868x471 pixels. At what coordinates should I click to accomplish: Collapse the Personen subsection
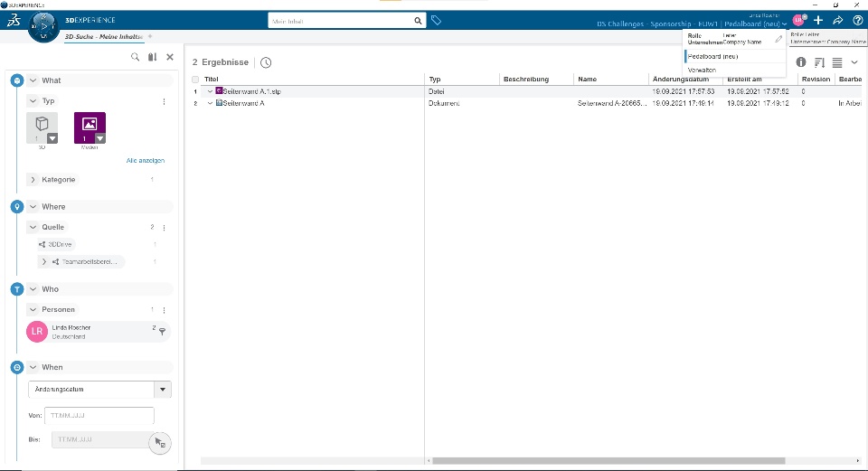pos(33,310)
